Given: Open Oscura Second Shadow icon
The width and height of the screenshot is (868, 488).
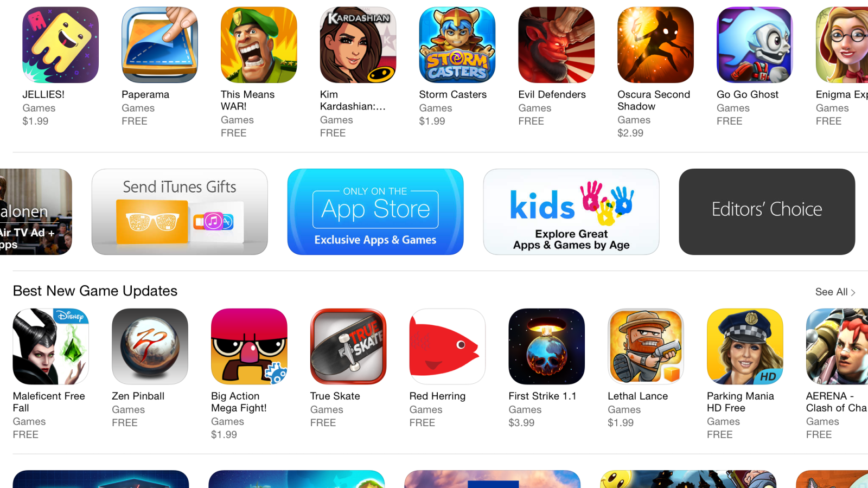Looking at the screenshot, I should click(656, 45).
